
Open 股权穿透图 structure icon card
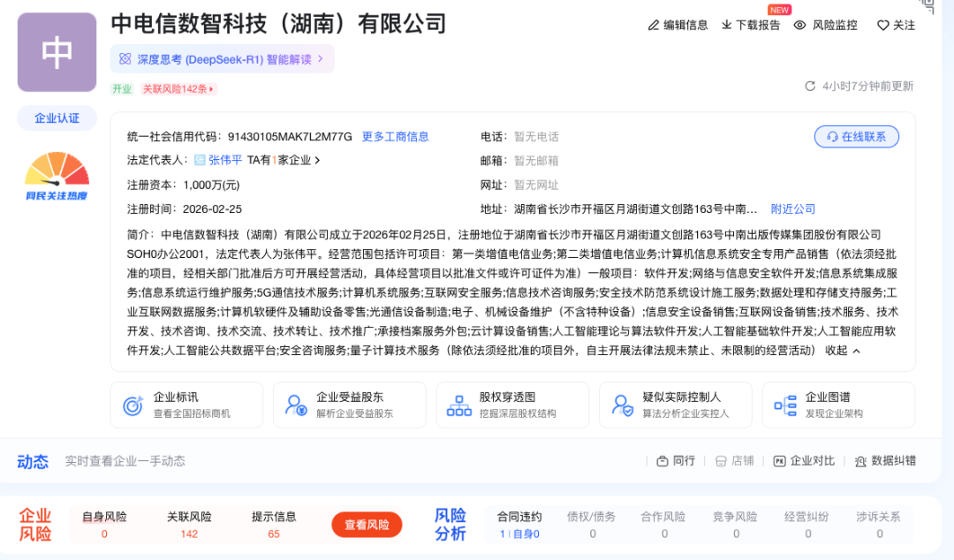point(459,405)
